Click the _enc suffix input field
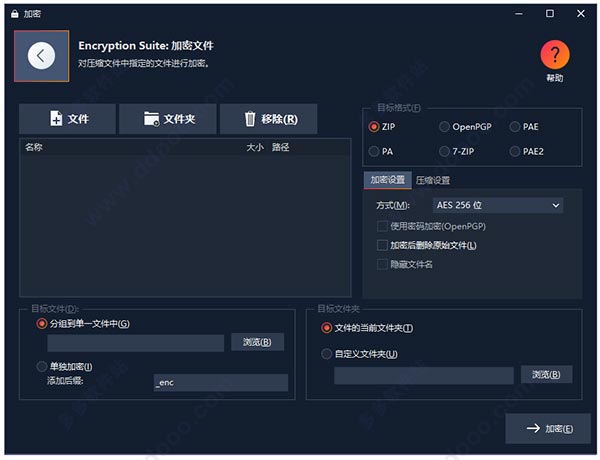Screen dimensions: 600x460 pos(219,382)
